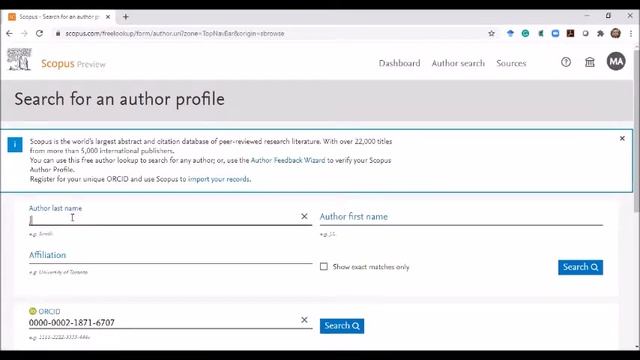Select the Scopus browser tab
This screenshot has width=640, height=360.
pyautogui.click(x=59, y=17)
